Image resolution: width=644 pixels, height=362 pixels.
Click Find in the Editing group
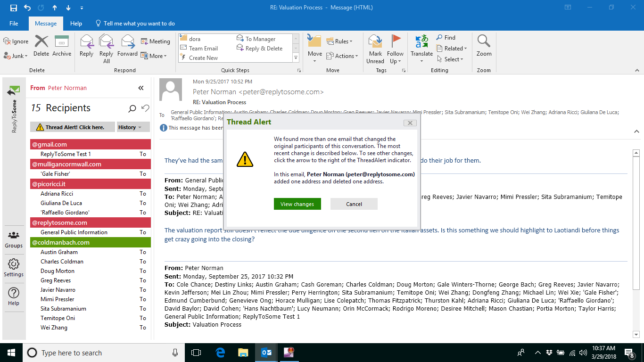[446, 38]
